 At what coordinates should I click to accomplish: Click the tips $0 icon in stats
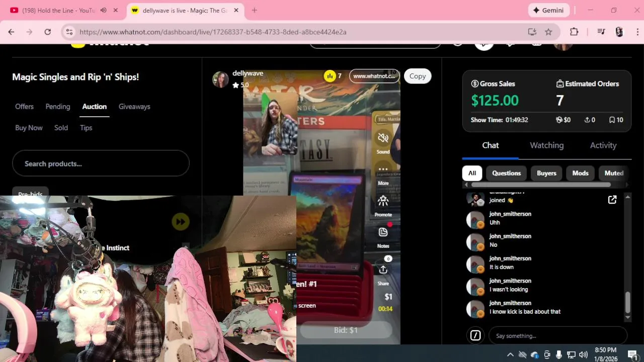[x=558, y=120]
